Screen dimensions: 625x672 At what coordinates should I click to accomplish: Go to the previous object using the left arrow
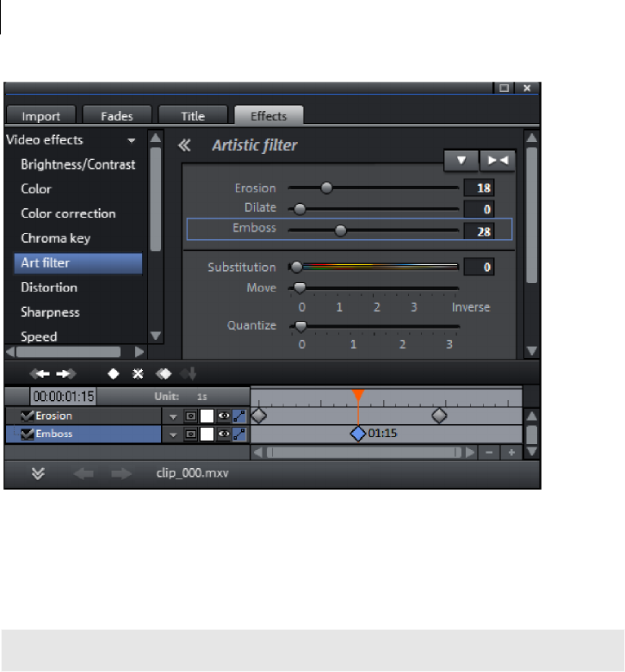coord(84,473)
